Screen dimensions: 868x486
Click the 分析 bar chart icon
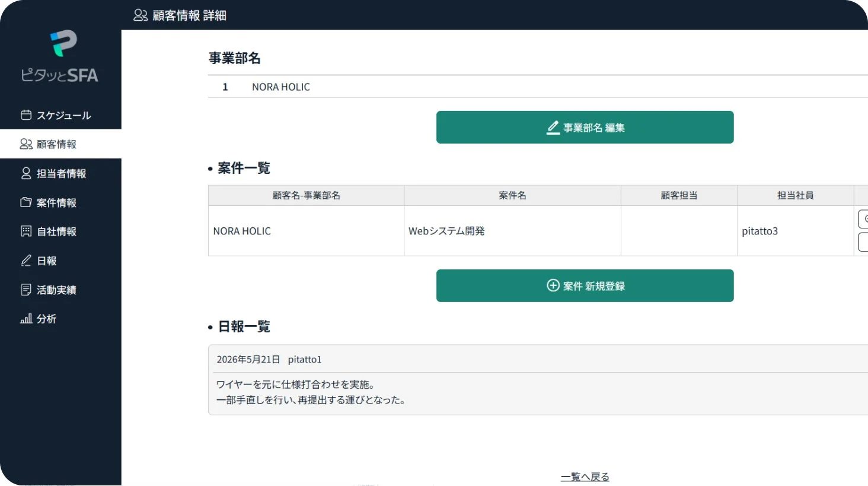coord(26,319)
